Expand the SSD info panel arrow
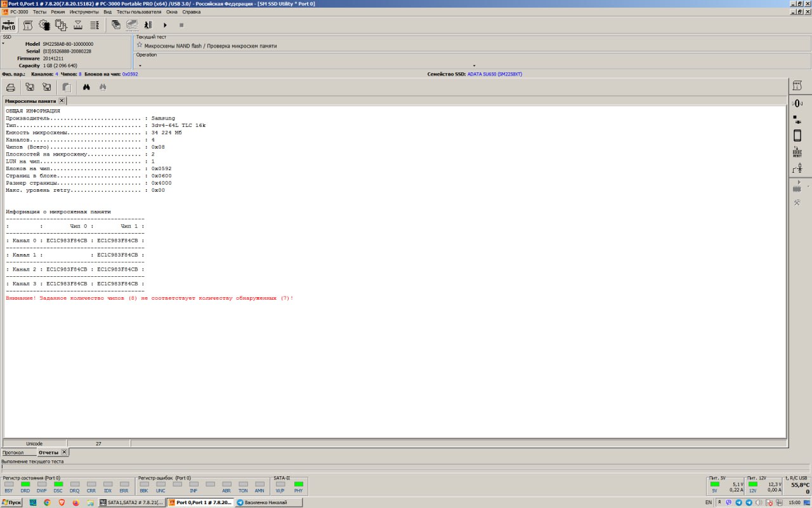The width and height of the screenshot is (812, 508). tap(3, 43)
